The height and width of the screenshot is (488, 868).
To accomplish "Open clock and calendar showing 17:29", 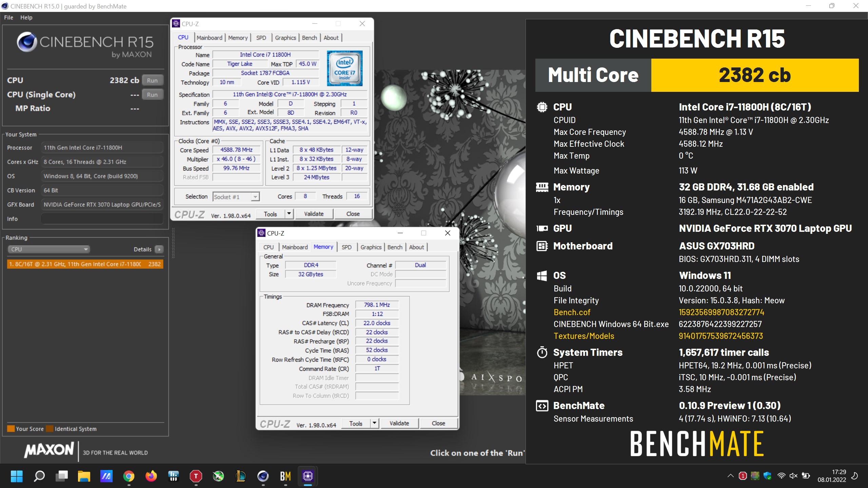I will coord(832,476).
